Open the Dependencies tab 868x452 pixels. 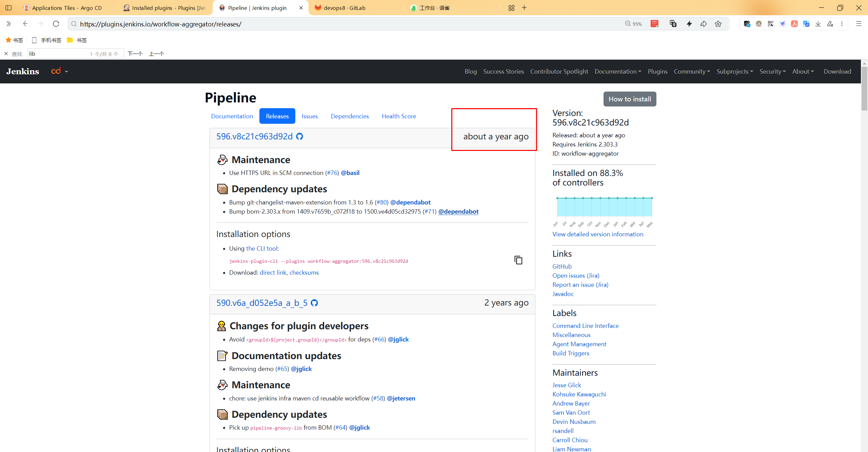pyautogui.click(x=350, y=116)
